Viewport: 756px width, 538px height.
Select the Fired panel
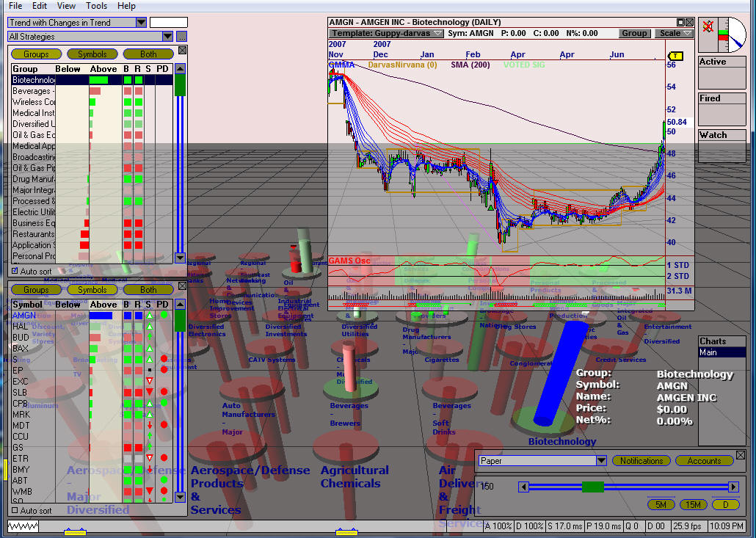(x=722, y=109)
